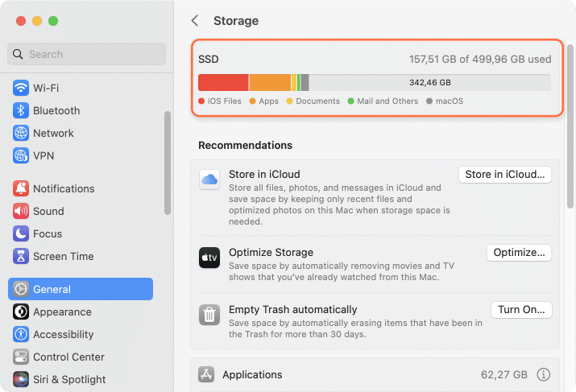Click the Siri & Spotlight icon
The width and height of the screenshot is (576, 392).
21,379
